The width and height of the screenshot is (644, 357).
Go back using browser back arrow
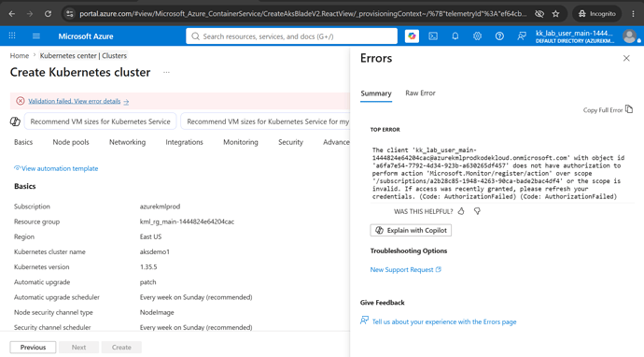click(12, 14)
